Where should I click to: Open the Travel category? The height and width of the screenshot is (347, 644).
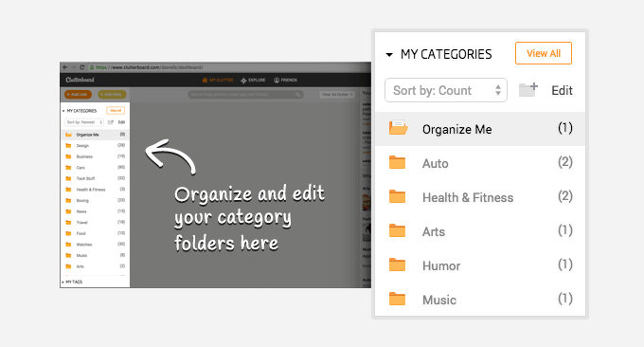click(81, 223)
